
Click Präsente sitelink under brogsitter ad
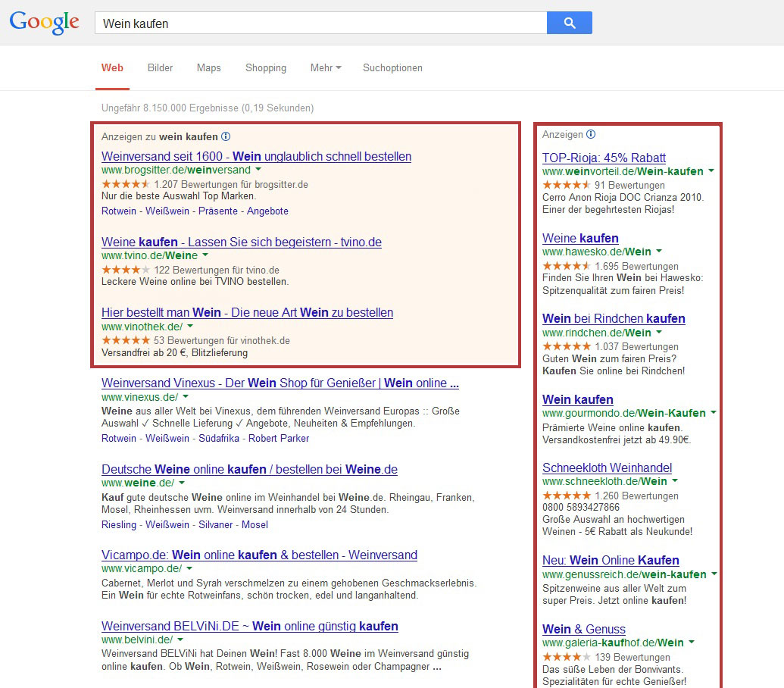218,211
